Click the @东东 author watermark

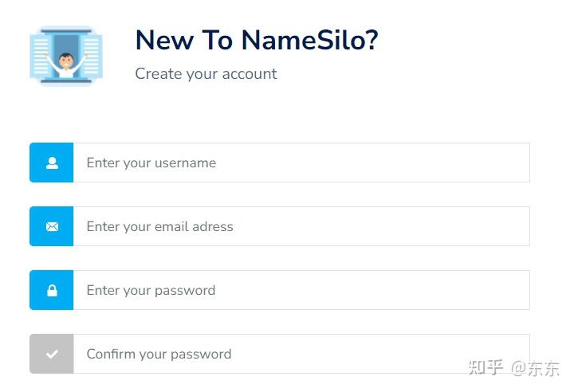(x=536, y=368)
